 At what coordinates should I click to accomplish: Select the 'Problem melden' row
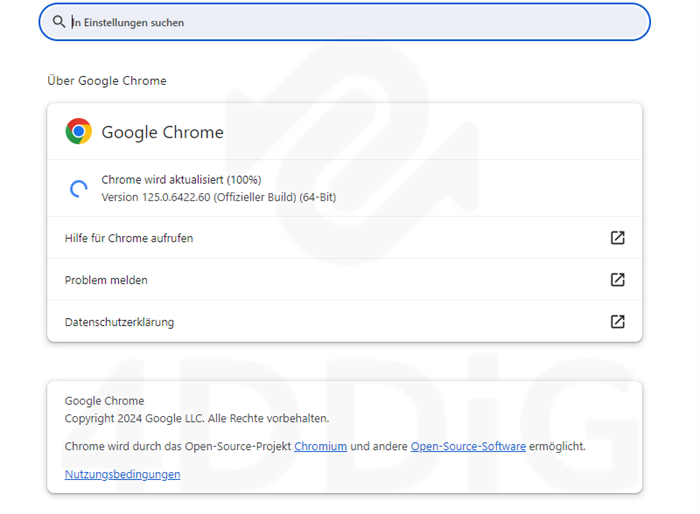tap(344, 280)
